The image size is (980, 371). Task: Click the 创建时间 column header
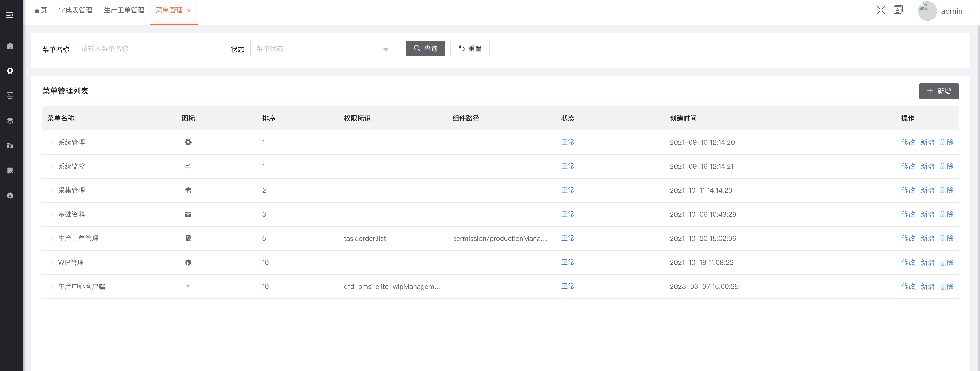683,118
